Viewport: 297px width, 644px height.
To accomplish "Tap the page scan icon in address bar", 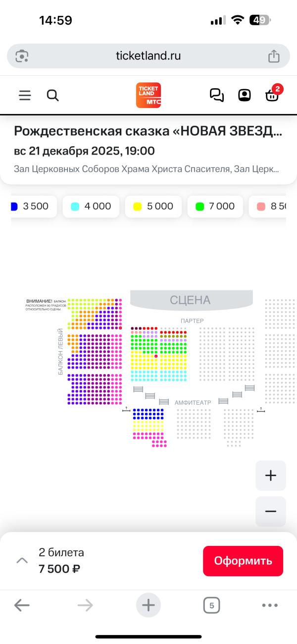I will coord(22,56).
